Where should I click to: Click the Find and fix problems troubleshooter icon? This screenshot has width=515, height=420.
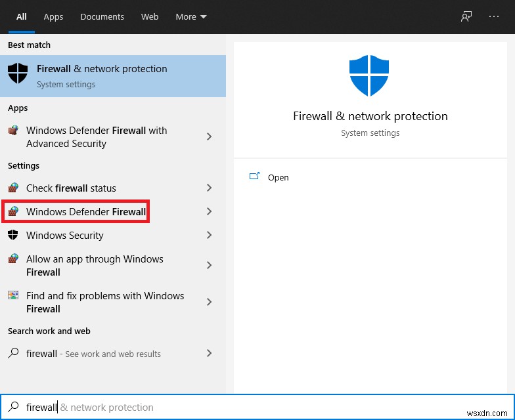(x=13, y=296)
